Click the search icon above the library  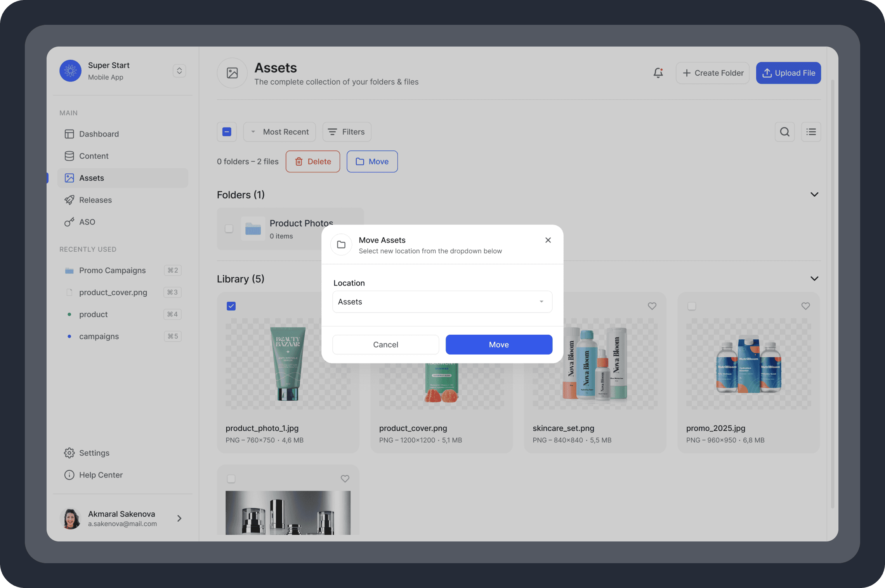pos(784,132)
